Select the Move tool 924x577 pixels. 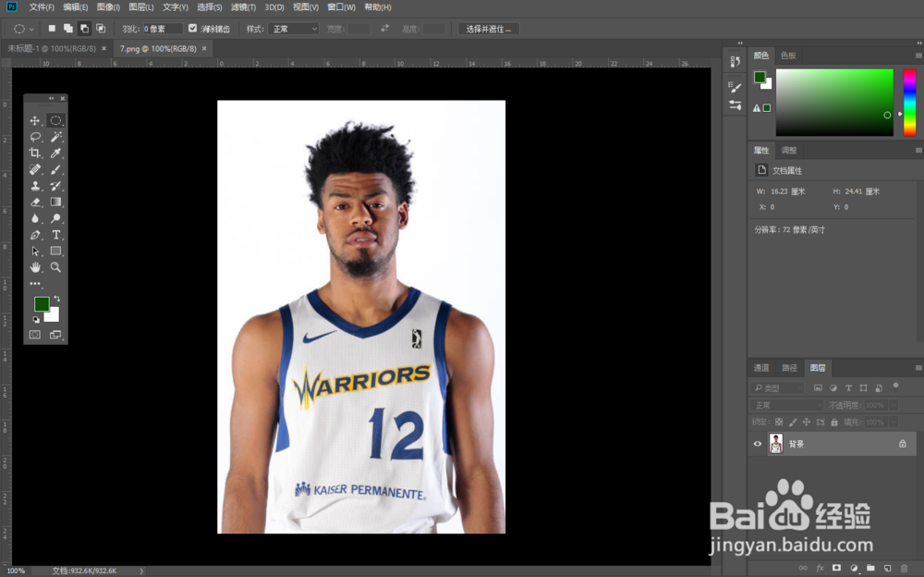(34, 120)
